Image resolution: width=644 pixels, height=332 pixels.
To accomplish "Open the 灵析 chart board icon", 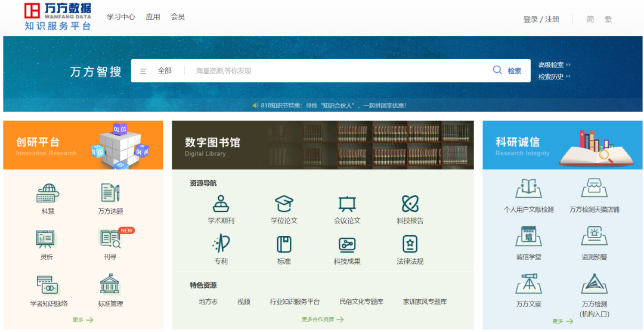I will 45,239.
